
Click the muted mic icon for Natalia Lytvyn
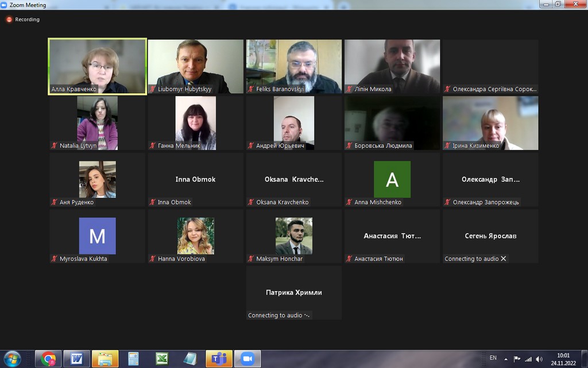click(55, 146)
